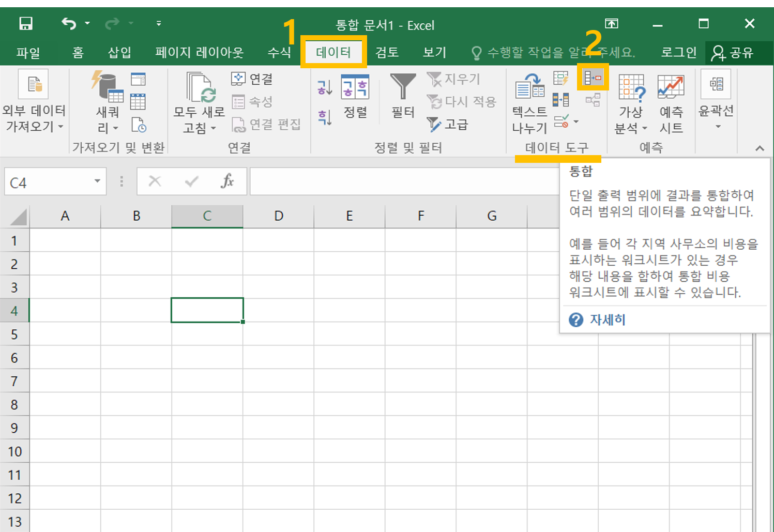Image resolution: width=774 pixels, height=532 pixels.
Task: Open the 새 쿼리 dropdown arrow
Action: coord(115,128)
